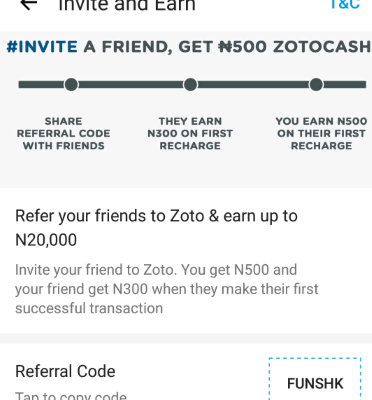Click the first progress step dot
This screenshot has width=372, height=400.
pos(71,85)
